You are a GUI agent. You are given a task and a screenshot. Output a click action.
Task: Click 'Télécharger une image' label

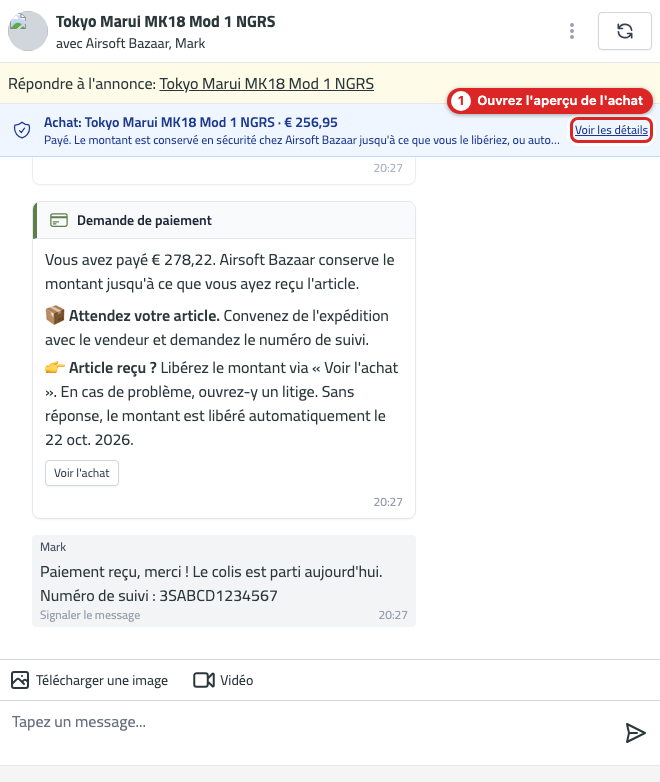tap(102, 680)
